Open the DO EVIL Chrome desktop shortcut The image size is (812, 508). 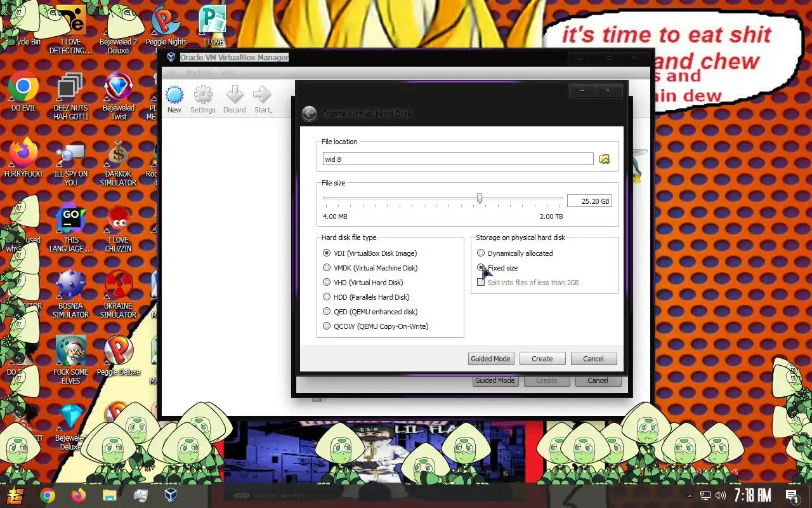pos(23,91)
